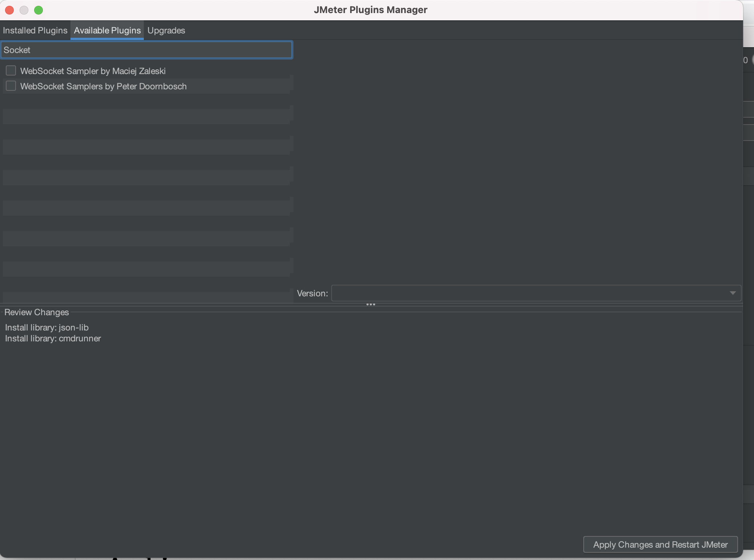Screen dimensions: 754x560
Task: Click the Version label
Action: [312, 293]
